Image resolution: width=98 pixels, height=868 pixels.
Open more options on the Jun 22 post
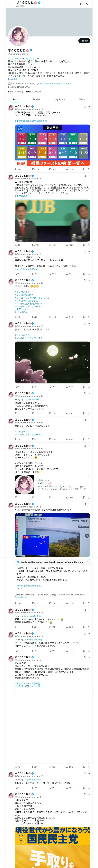[89, 106]
